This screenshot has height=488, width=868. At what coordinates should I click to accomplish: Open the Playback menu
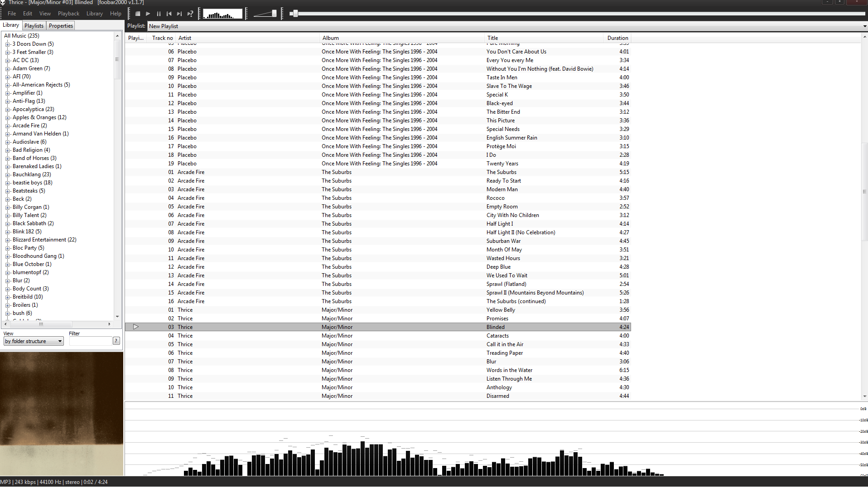click(x=68, y=14)
